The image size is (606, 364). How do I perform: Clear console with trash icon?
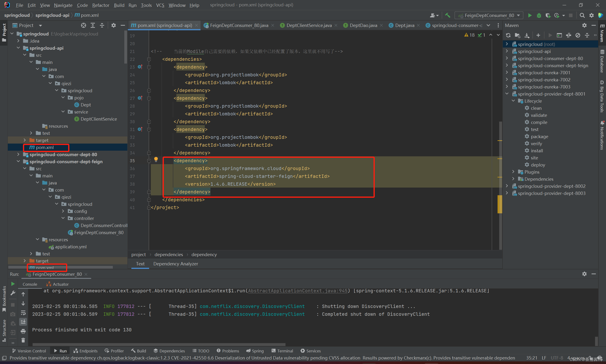[23, 340]
